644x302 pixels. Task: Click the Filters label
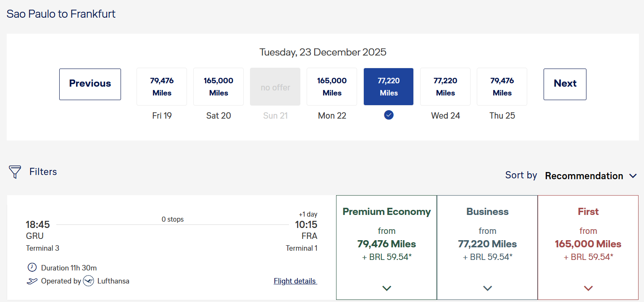tap(43, 172)
